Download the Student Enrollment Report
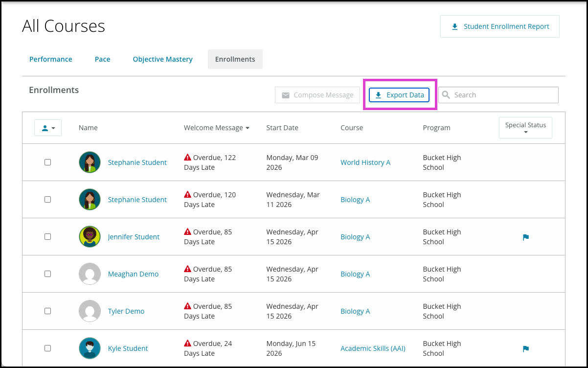588x368 pixels. click(x=500, y=26)
